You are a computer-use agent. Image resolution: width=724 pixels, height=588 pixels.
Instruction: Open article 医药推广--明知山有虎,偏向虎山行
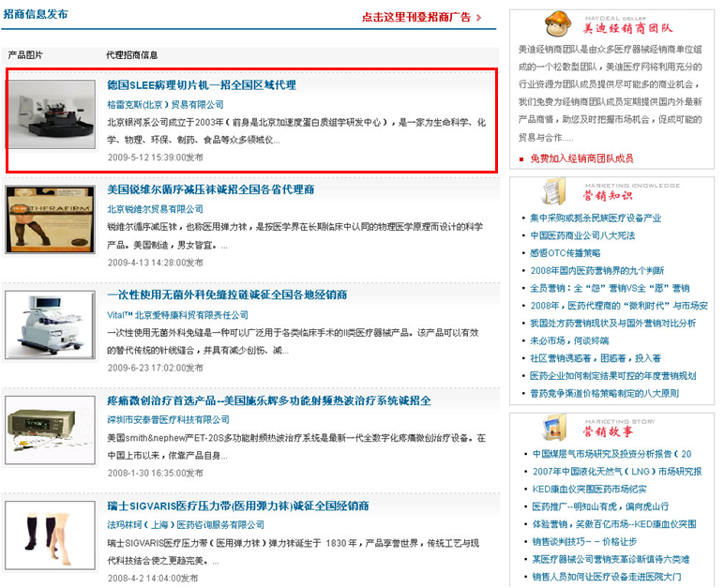tap(600, 506)
